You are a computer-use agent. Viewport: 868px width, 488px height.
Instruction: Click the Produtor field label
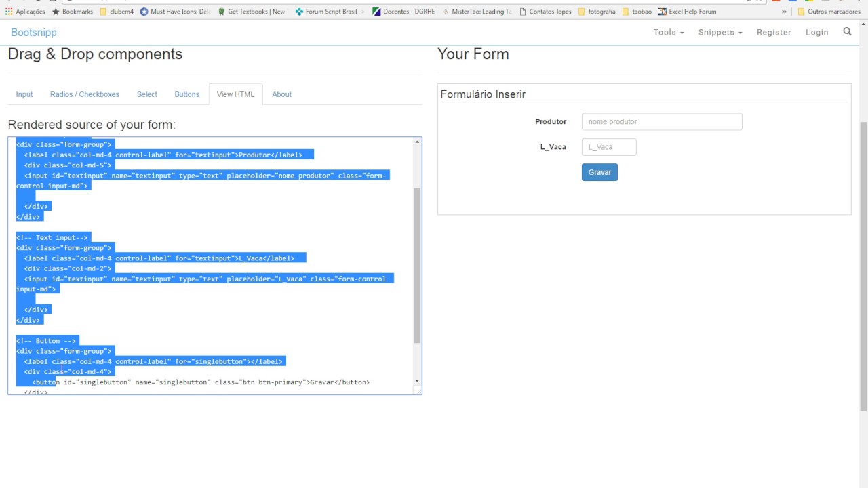tap(551, 122)
